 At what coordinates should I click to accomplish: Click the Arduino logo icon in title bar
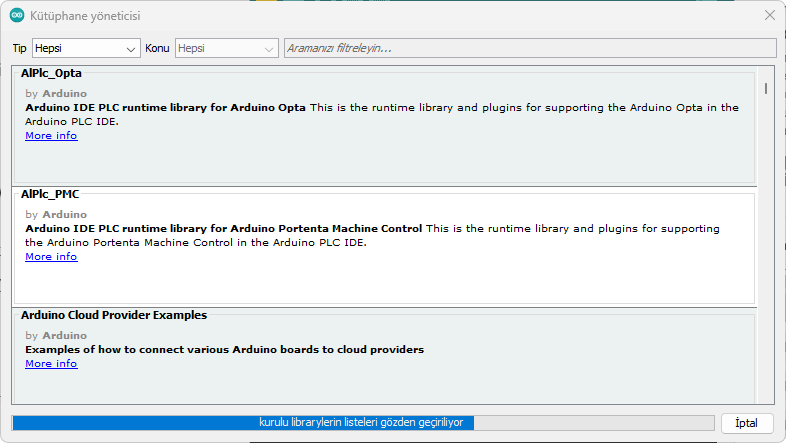pos(17,16)
